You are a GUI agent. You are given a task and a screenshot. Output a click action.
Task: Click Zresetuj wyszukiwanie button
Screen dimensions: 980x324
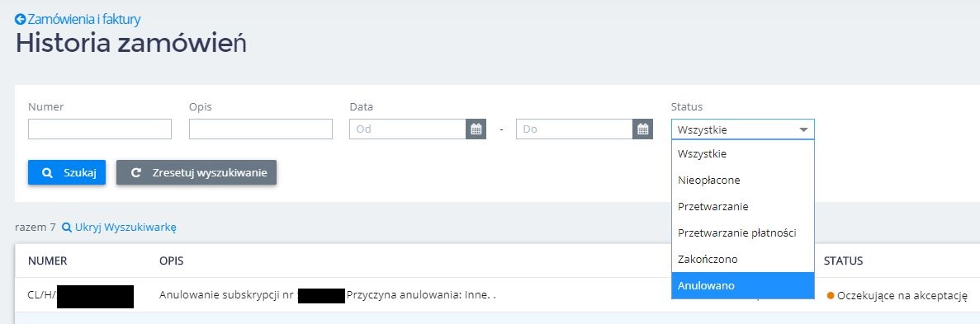(196, 173)
